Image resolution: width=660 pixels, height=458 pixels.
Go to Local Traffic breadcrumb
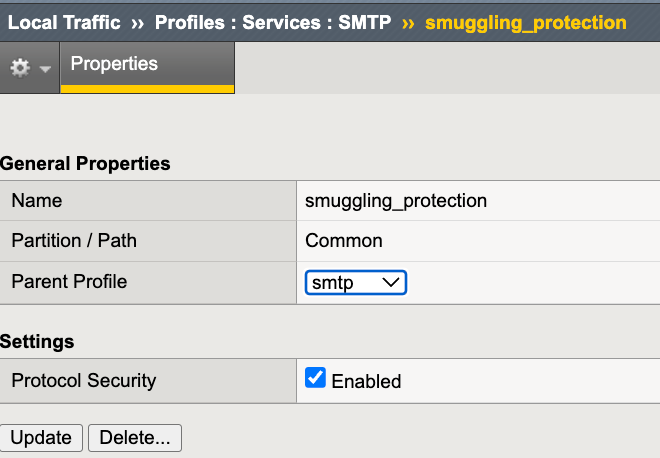point(64,22)
